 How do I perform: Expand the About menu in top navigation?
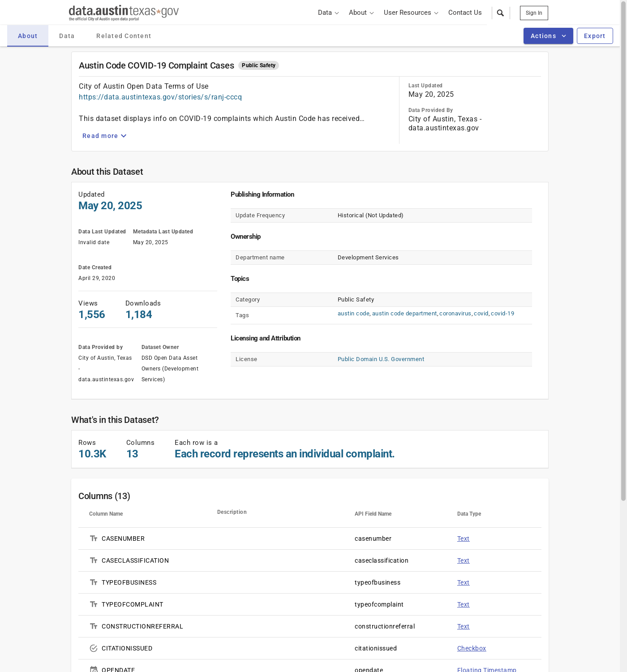[361, 13]
